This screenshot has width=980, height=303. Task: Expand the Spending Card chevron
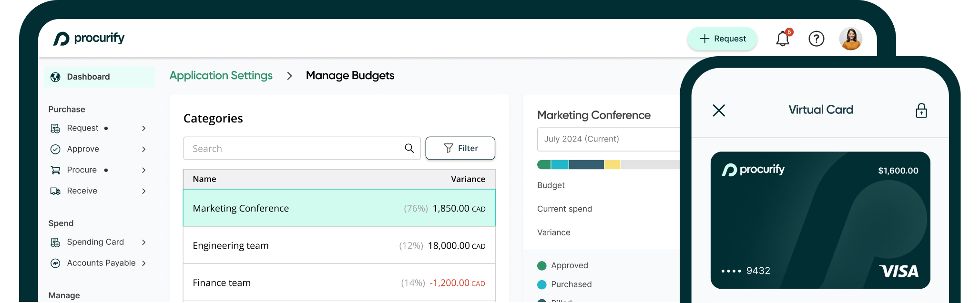tap(143, 242)
